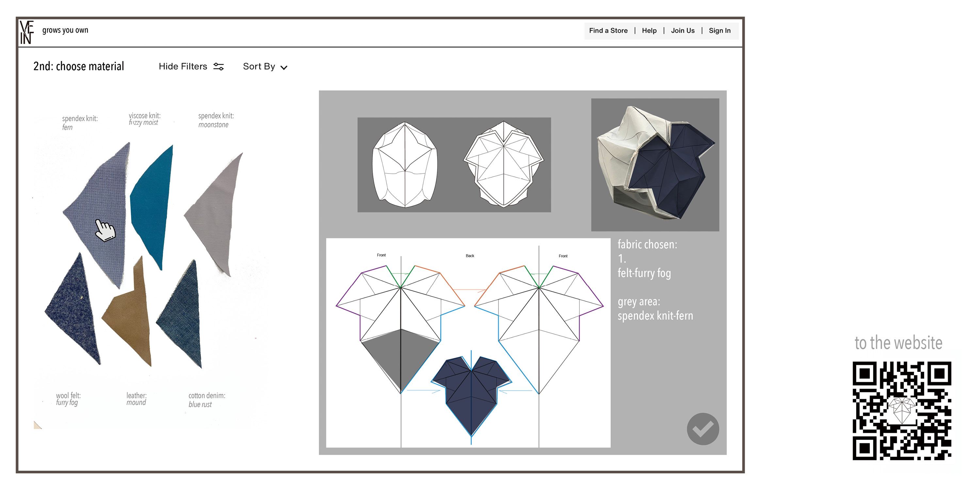Select the front garment outline drawing
Viewport: 980px width, 490px height.
[405, 165]
